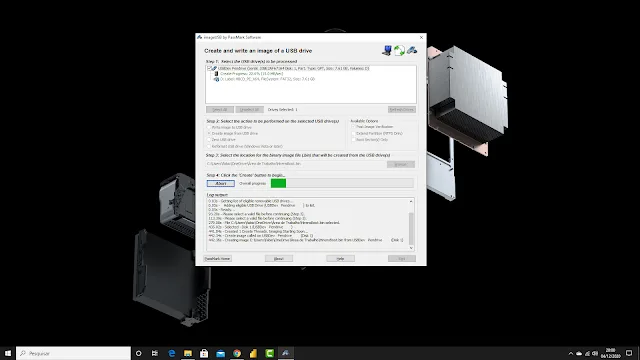Screen dimensions: 640x360
Task: Open the notification center icon
Action: click(x=629, y=353)
